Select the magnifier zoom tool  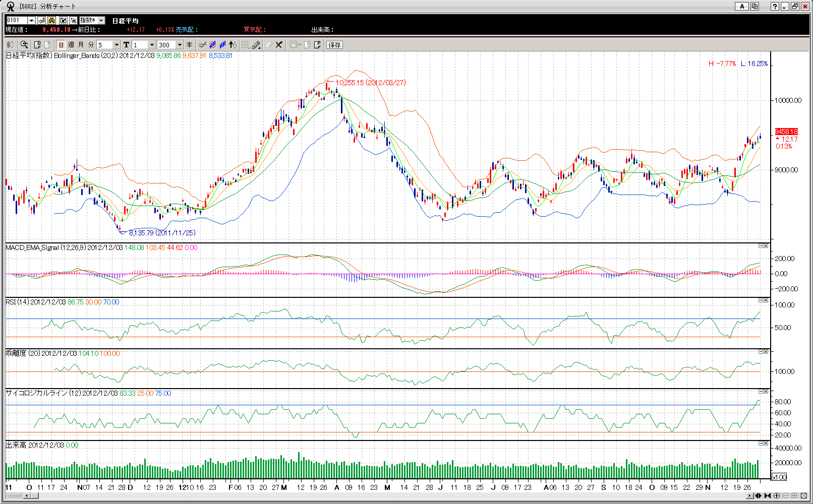click(x=24, y=45)
